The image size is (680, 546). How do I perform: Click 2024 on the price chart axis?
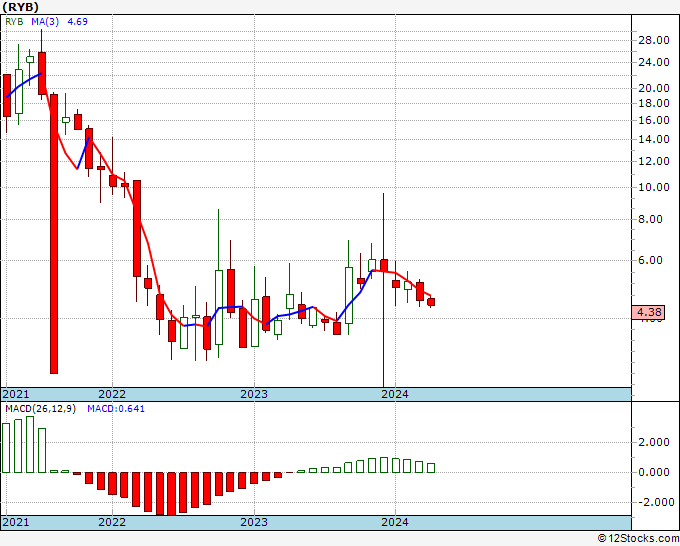point(395,394)
